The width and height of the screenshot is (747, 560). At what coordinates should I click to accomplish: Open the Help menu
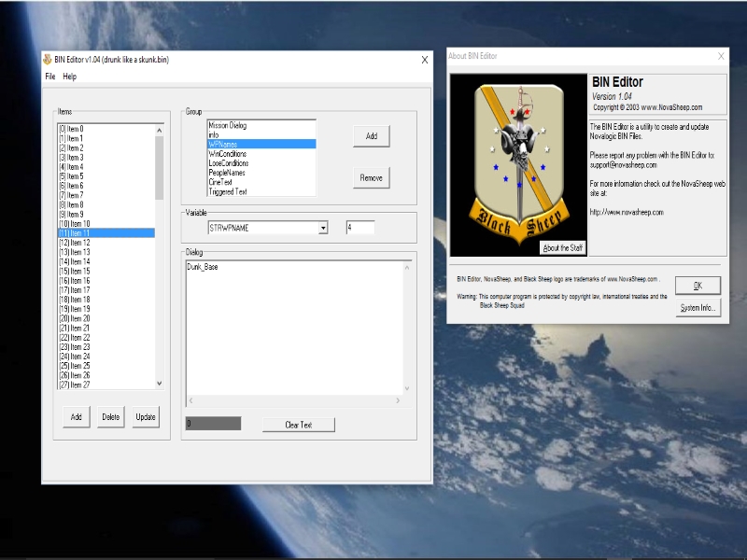pos(69,77)
